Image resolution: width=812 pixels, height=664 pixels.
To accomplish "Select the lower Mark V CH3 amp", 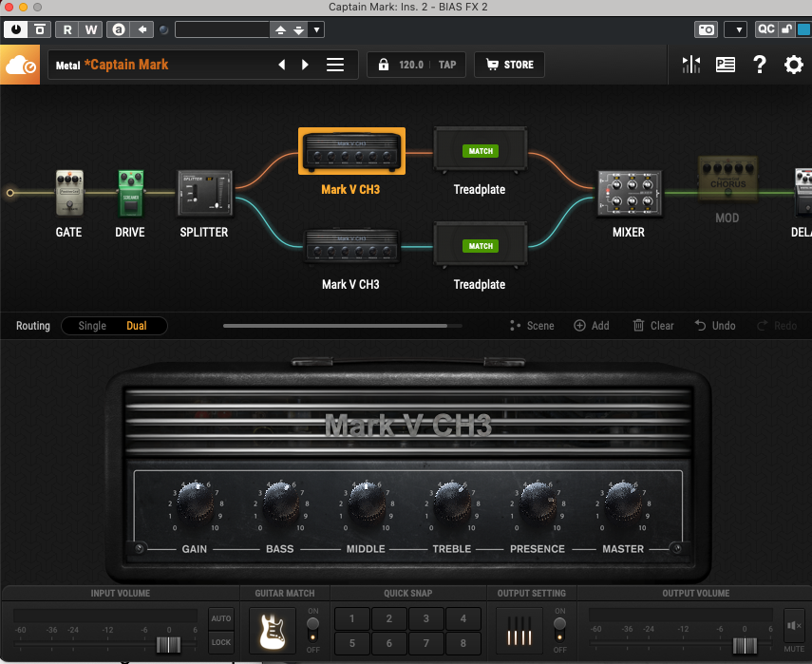I will point(351,247).
